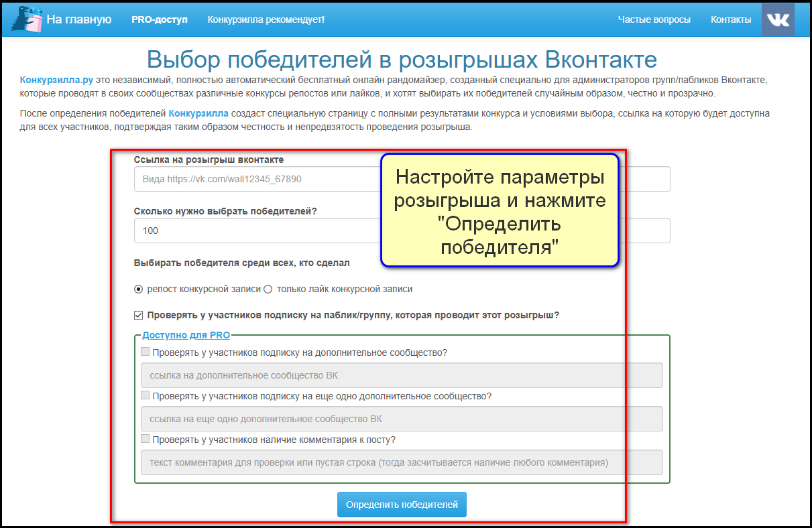812x528 pixels.
Task: Click the ссылка на еще одно сообщество field
Action: [401, 419]
